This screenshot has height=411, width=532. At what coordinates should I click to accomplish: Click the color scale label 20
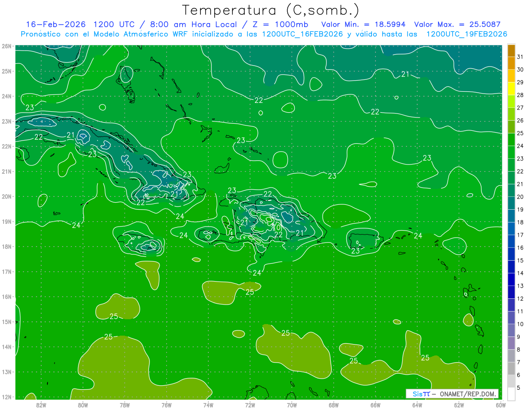coord(520,197)
